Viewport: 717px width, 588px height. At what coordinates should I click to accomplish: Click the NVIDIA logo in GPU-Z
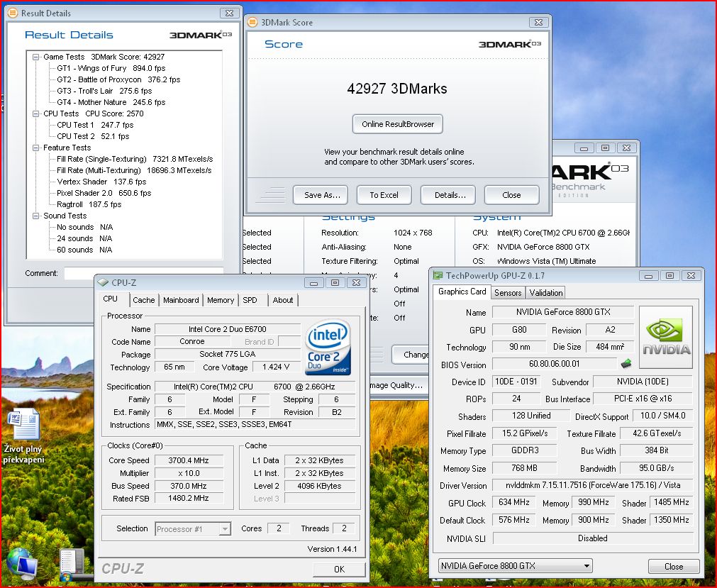pos(666,338)
